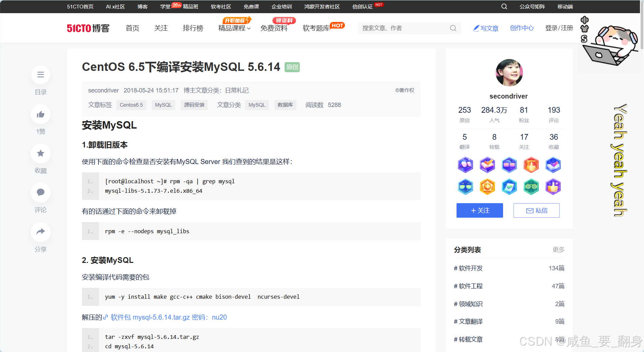Click the 源码安装 article tag
Viewport: 644px width, 352px height.
[x=194, y=105]
